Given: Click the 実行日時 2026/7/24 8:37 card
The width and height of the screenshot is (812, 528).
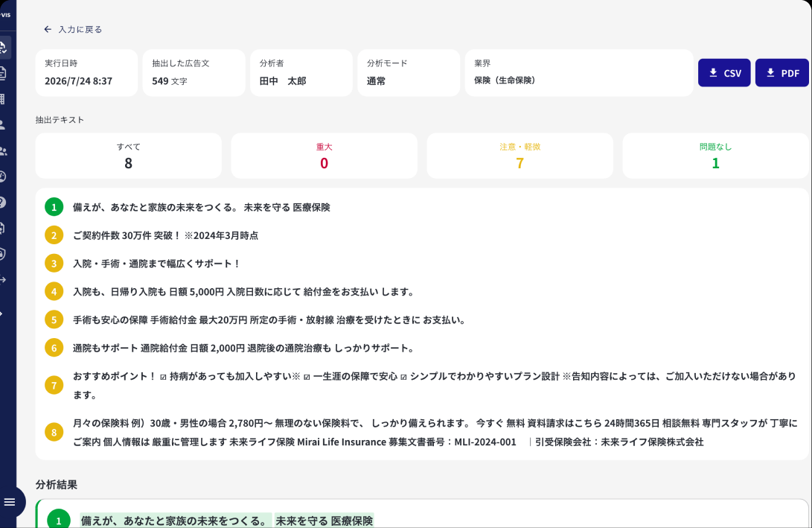Looking at the screenshot, I should point(86,72).
